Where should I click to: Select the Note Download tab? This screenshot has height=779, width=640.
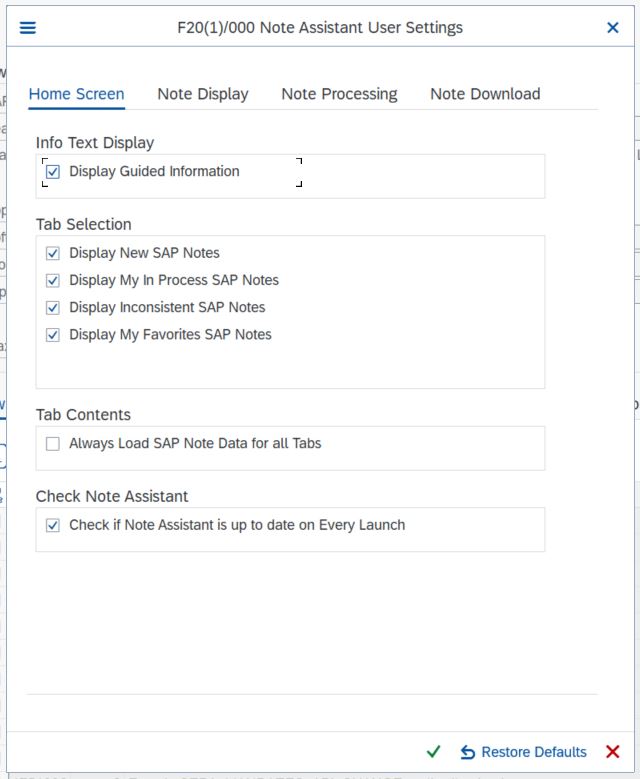(x=485, y=94)
